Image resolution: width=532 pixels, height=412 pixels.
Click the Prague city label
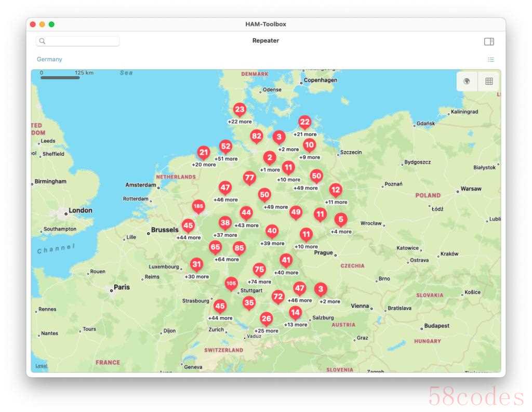(323, 253)
